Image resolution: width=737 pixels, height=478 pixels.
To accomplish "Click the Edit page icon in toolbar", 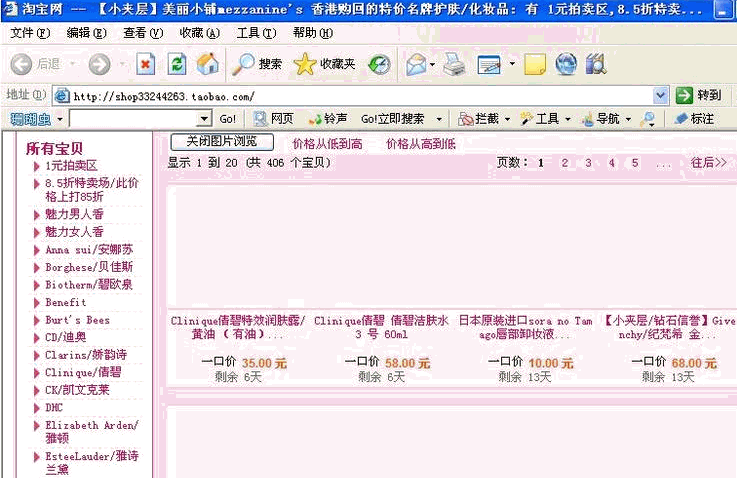I will pos(489,64).
